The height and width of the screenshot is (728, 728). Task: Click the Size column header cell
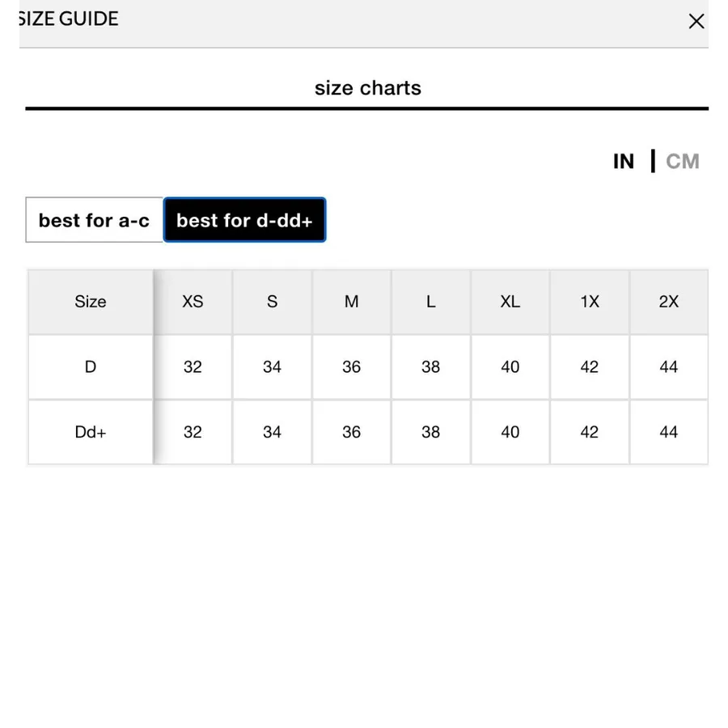pyautogui.click(x=91, y=302)
